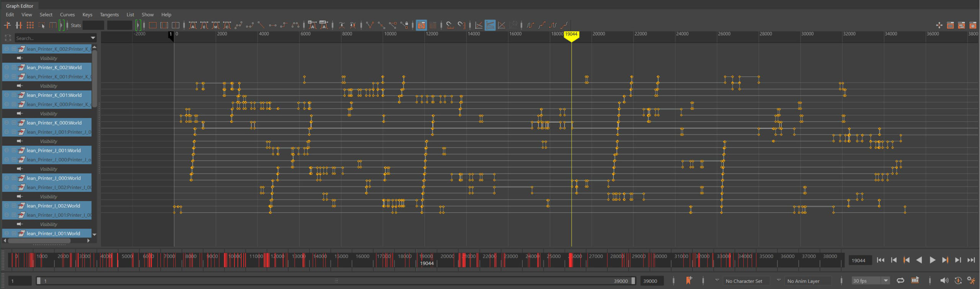Click the Linear tangents icon
Image resolution: width=980 pixels, height=289 pixels.
(261, 25)
